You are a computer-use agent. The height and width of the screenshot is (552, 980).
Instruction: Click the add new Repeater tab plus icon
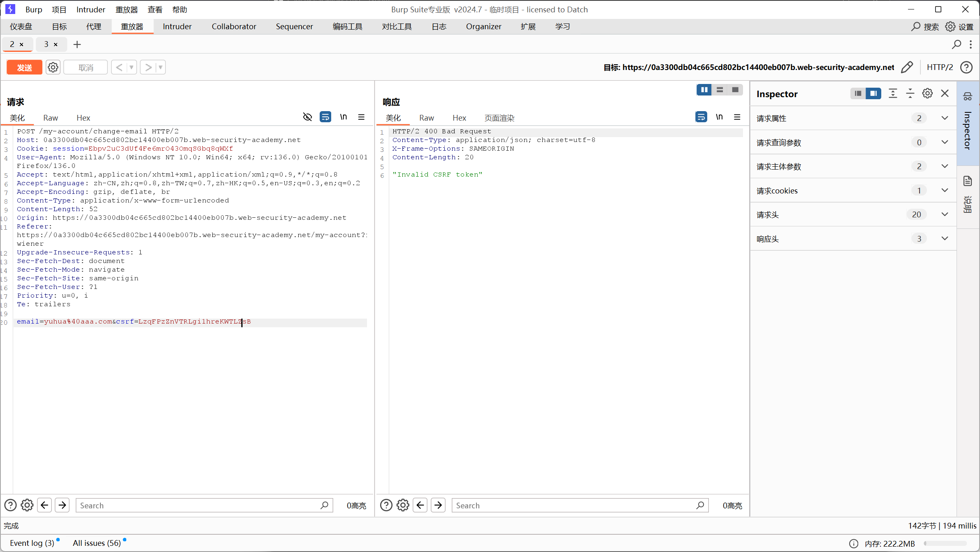coord(77,44)
